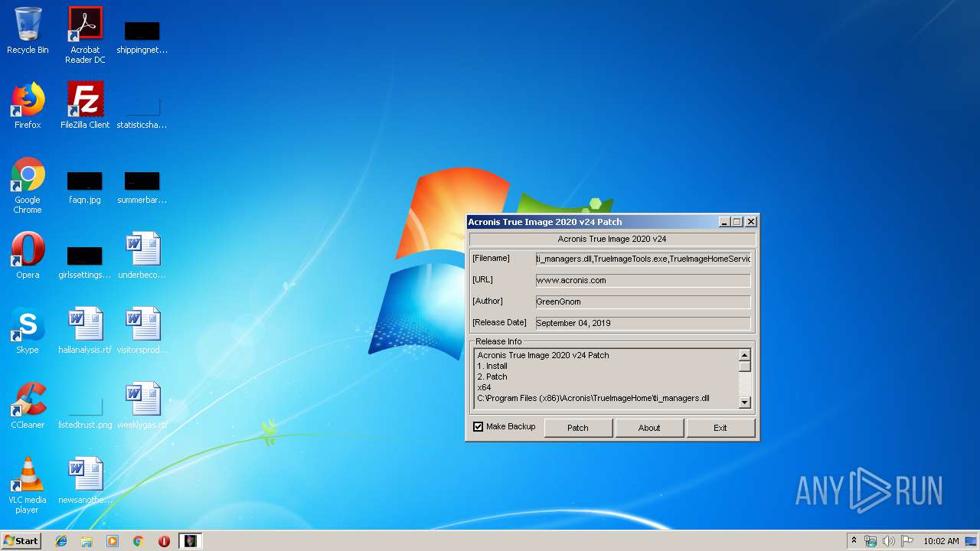Click the '2. Patch' line
The height and width of the screenshot is (551, 980).
(x=492, y=377)
